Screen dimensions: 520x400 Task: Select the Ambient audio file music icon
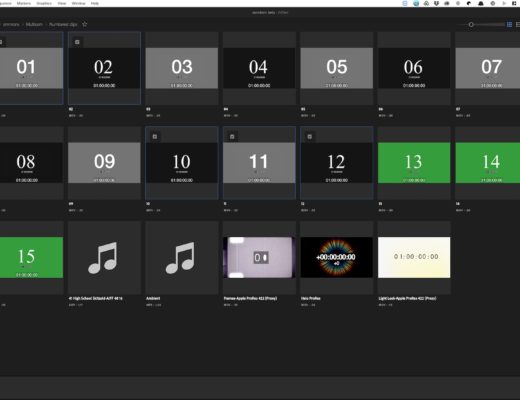coord(180,258)
